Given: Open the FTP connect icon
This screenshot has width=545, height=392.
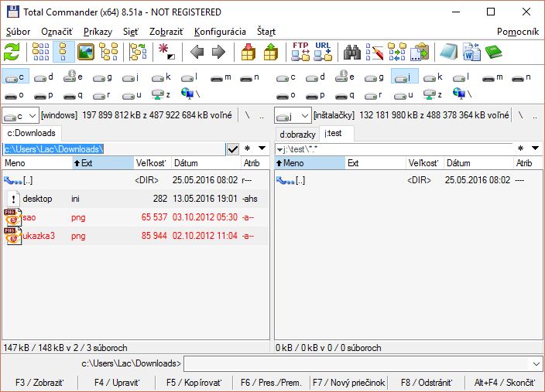Looking at the screenshot, I should [x=300, y=52].
